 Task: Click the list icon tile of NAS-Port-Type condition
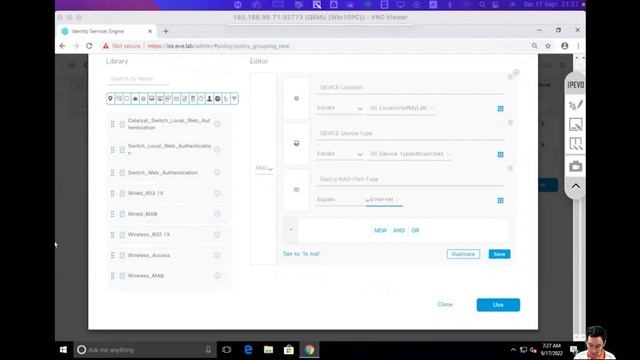tap(296, 190)
